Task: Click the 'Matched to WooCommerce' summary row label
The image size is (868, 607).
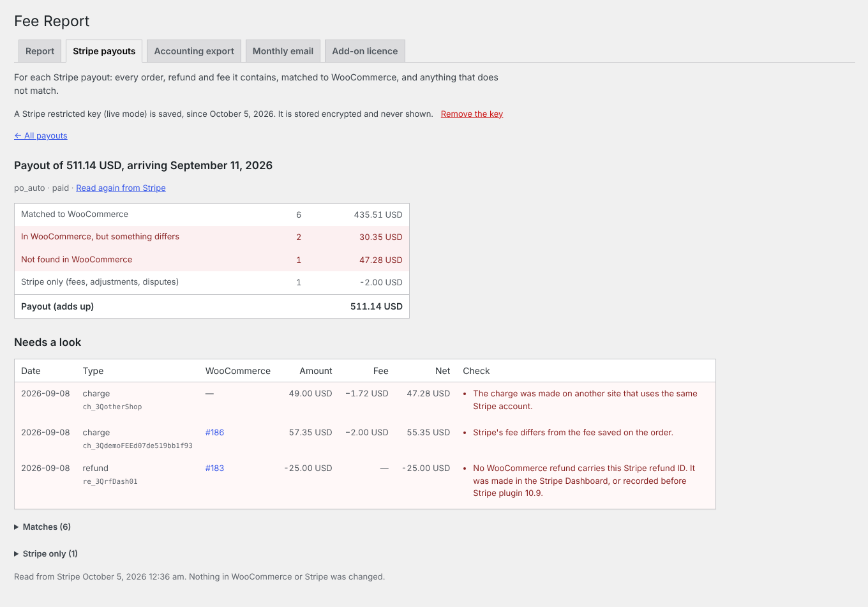Action: click(x=75, y=214)
